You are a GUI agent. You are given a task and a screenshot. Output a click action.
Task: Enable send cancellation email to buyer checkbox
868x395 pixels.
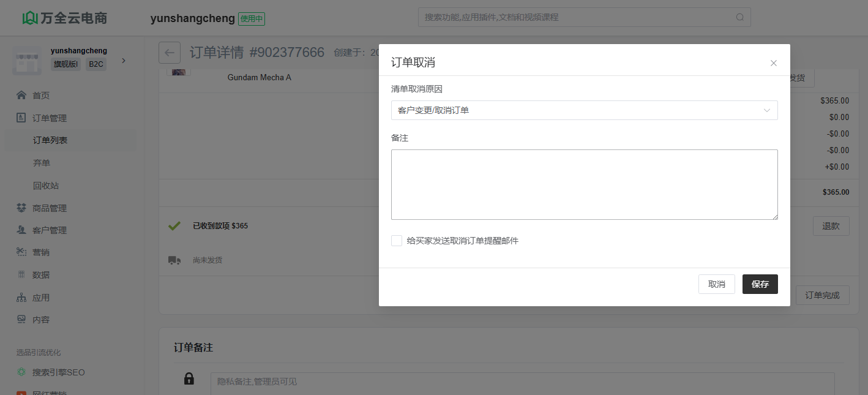coord(397,241)
